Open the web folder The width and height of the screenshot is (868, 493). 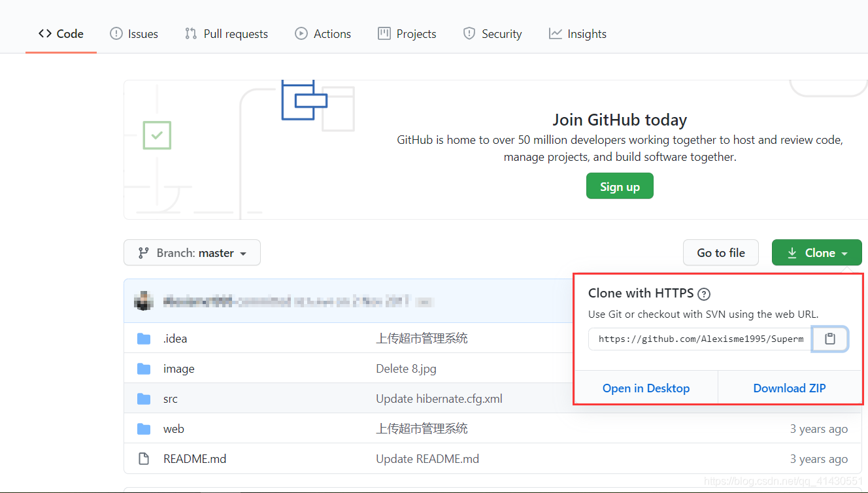click(174, 429)
